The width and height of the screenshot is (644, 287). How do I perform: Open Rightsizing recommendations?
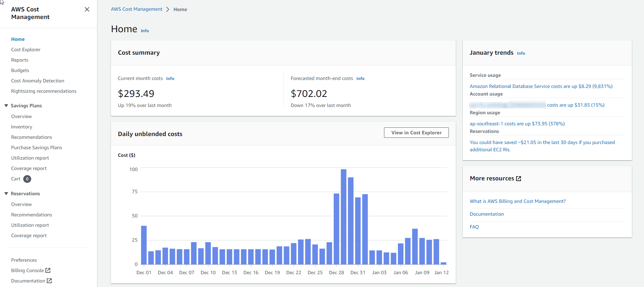44,91
